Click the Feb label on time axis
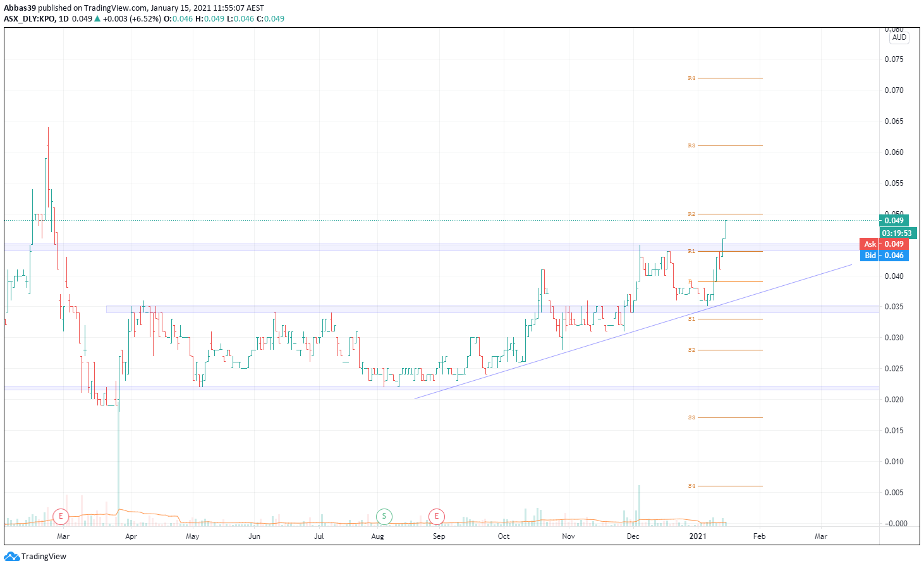Screen dimensions: 924x568 pyautogui.click(x=759, y=536)
